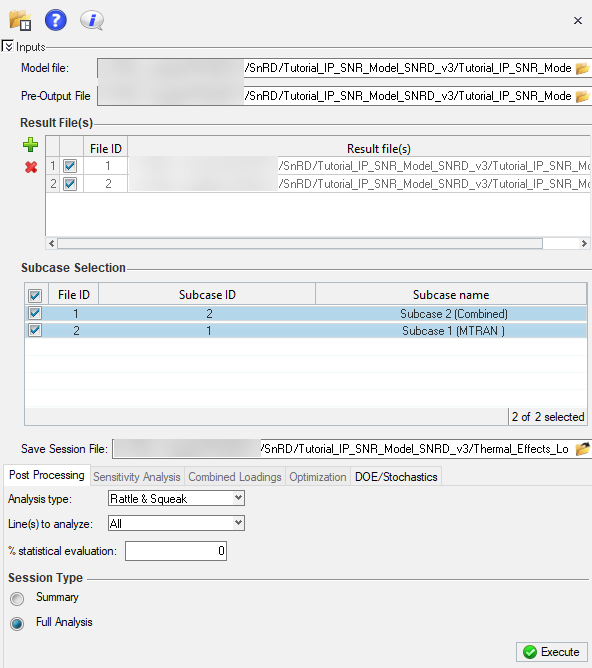Browse for the Save Session File
This screenshot has height=668, width=592.
582,449
